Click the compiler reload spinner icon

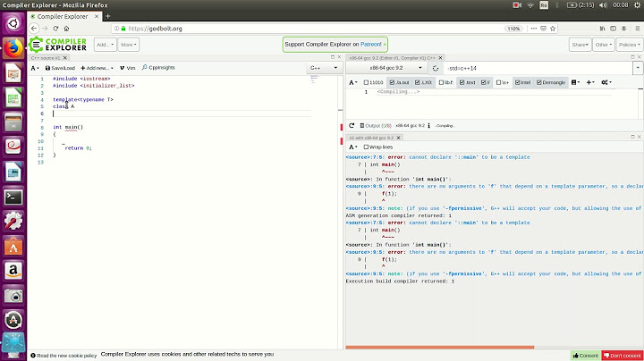click(436, 68)
